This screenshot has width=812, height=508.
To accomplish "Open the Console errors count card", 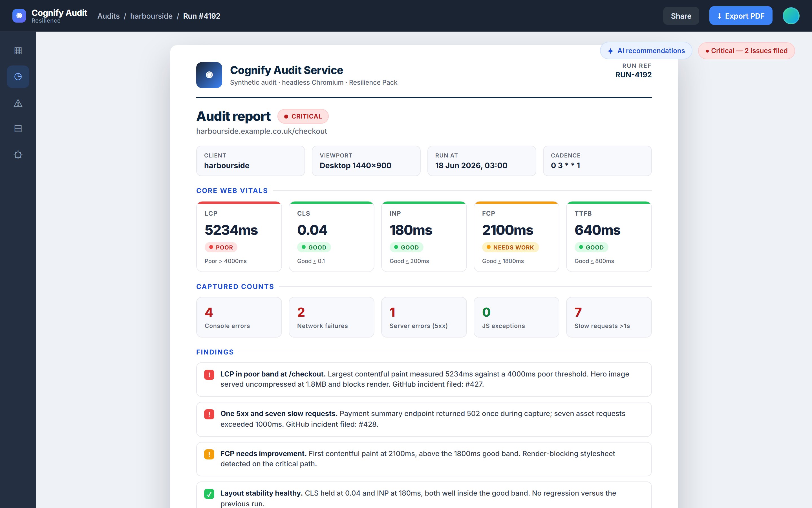I will (x=239, y=317).
